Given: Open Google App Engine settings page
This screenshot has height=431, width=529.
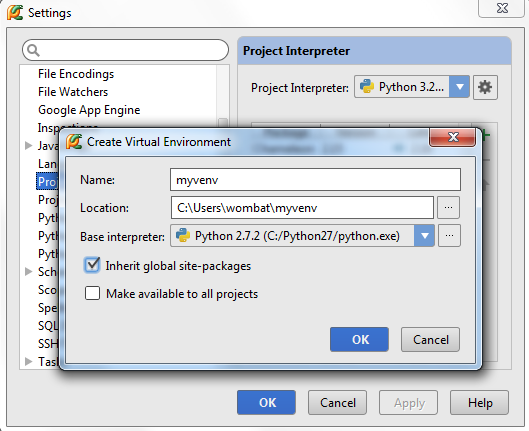Looking at the screenshot, I should [89, 110].
